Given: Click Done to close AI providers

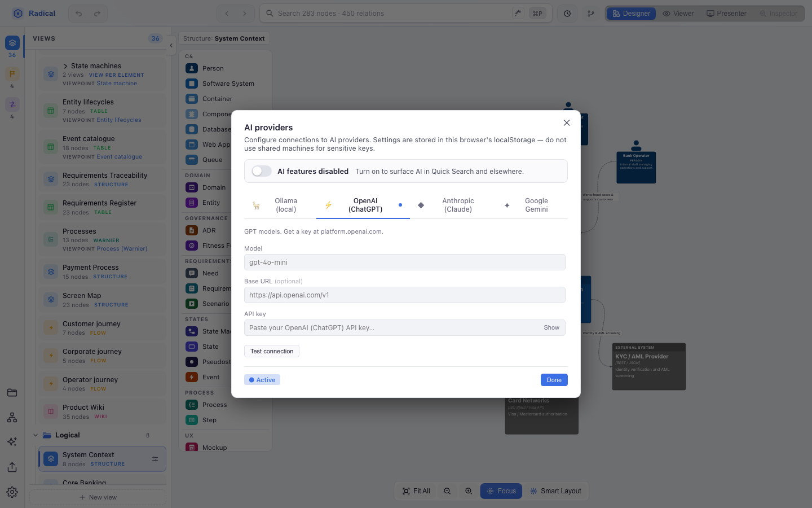Looking at the screenshot, I should (554, 380).
